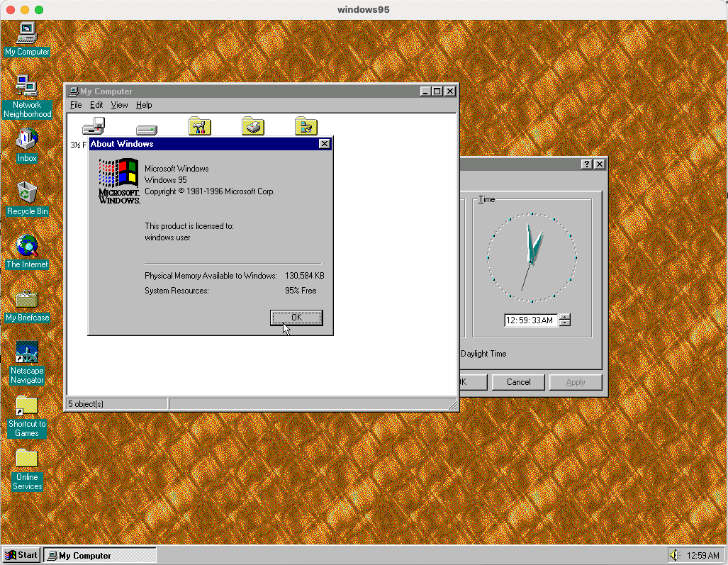Open the Network Neighborhood desktop icon

coord(27,86)
